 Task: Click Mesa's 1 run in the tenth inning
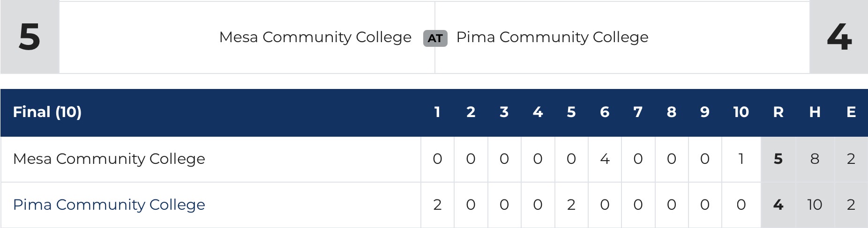pos(741,159)
